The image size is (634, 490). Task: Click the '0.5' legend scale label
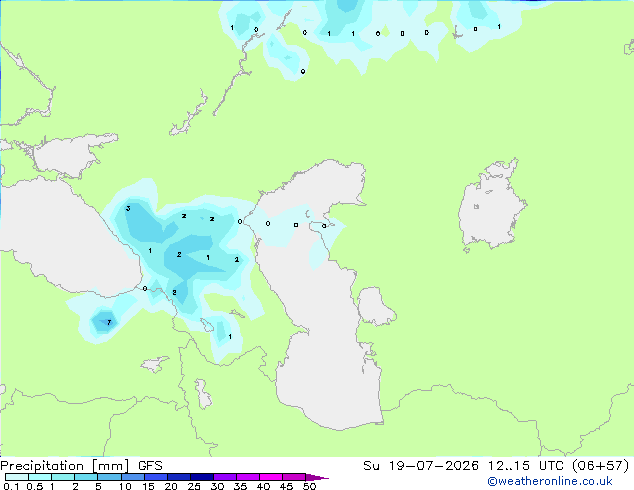tap(35, 486)
